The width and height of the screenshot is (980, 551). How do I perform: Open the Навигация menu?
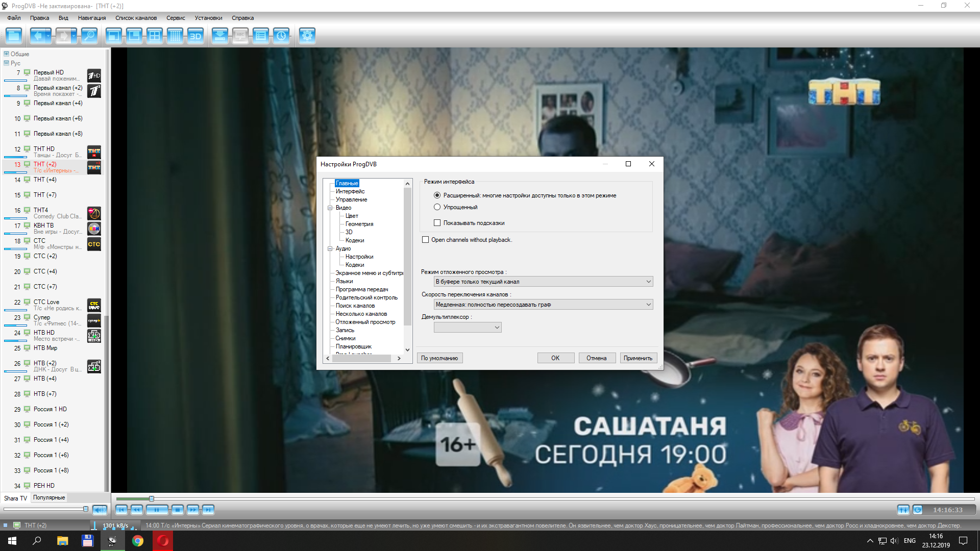tap(92, 18)
